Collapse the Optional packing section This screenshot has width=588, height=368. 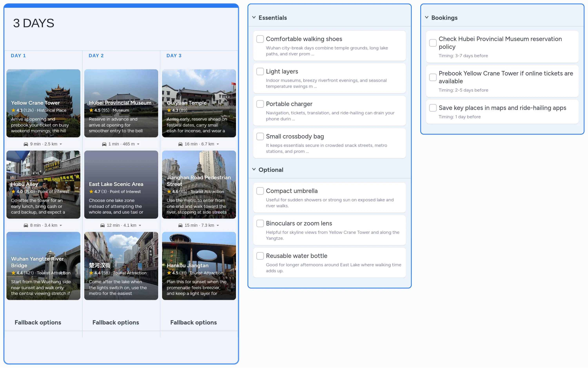point(254,169)
